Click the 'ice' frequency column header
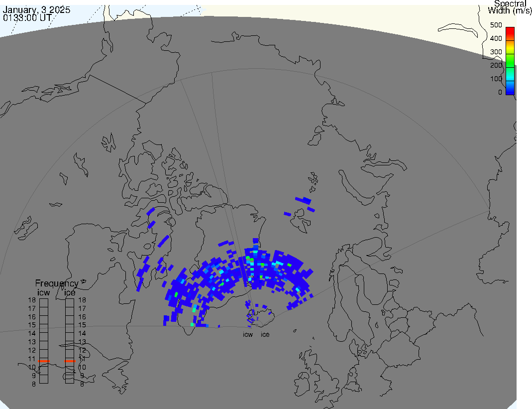532x409 pixels. 70,292
